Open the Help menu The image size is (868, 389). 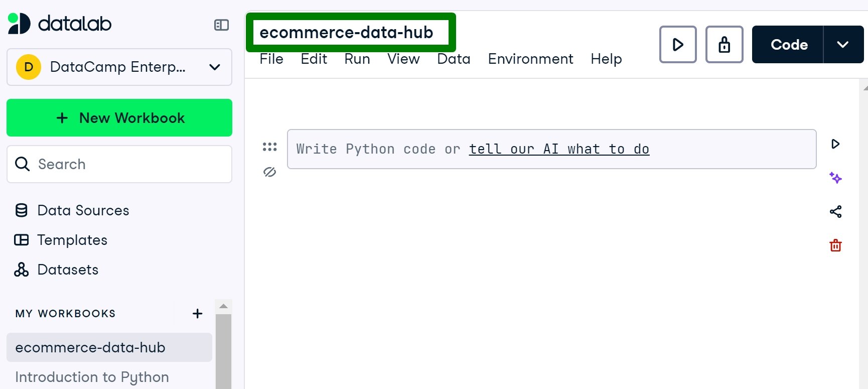click(x=606, y=59)
